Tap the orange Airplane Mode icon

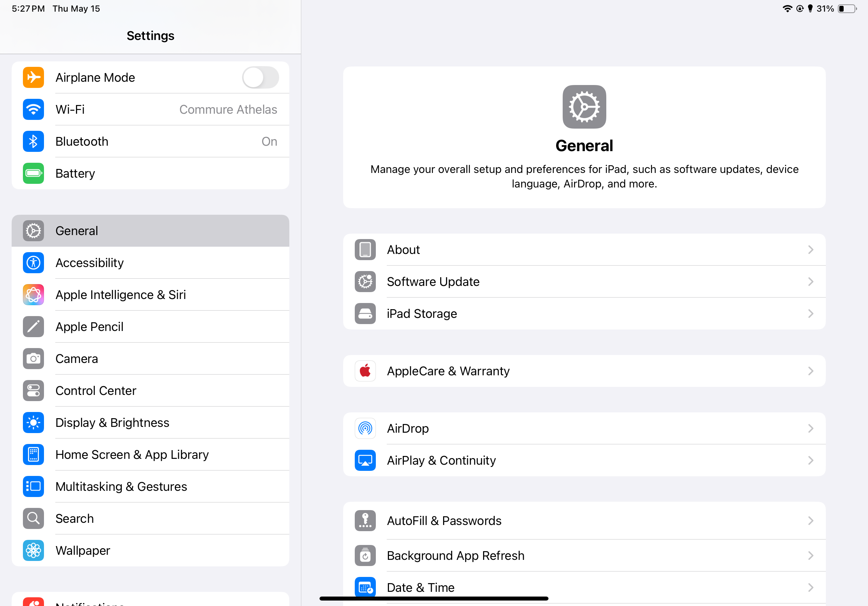click(x=33, y=77)
